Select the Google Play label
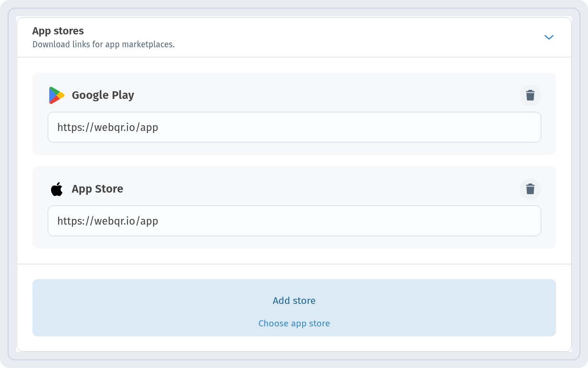 103,95
